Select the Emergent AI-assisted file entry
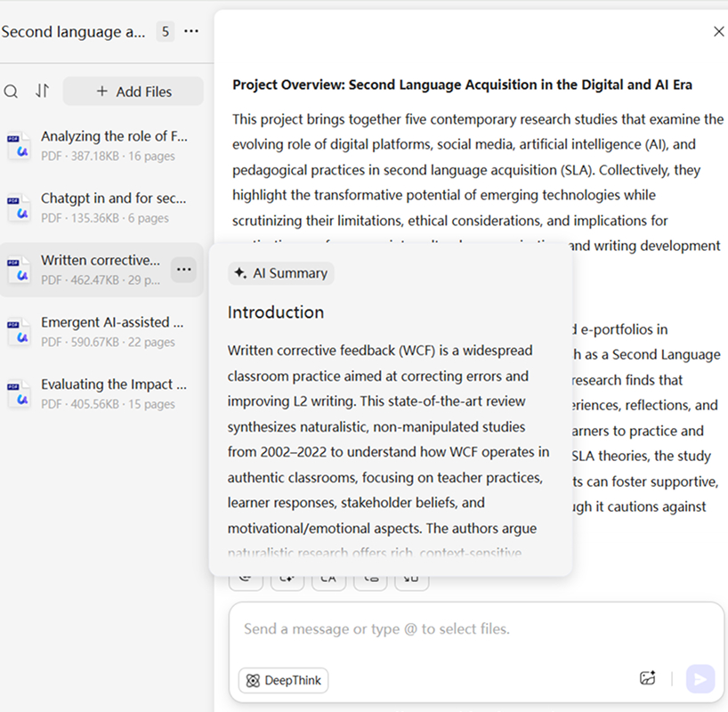 (x=112, y=323)
